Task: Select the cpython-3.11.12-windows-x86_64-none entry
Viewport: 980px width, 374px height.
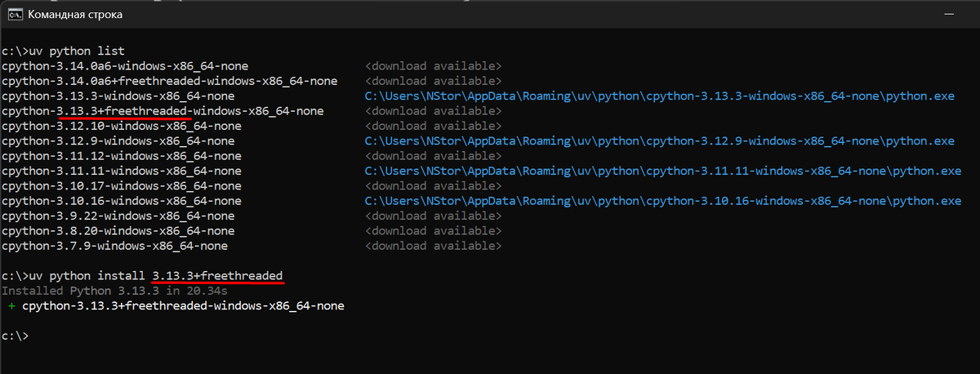Action: click(x=121, y=156)
